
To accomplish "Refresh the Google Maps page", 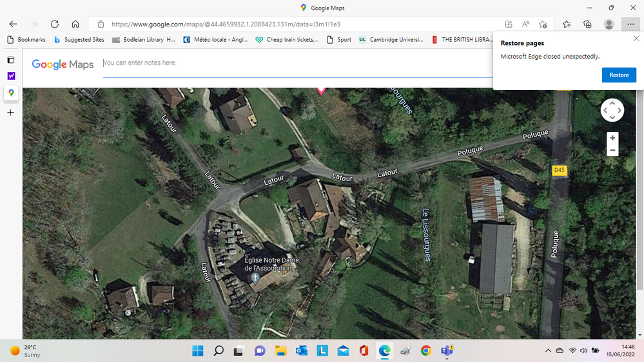I will coord(55,24).
